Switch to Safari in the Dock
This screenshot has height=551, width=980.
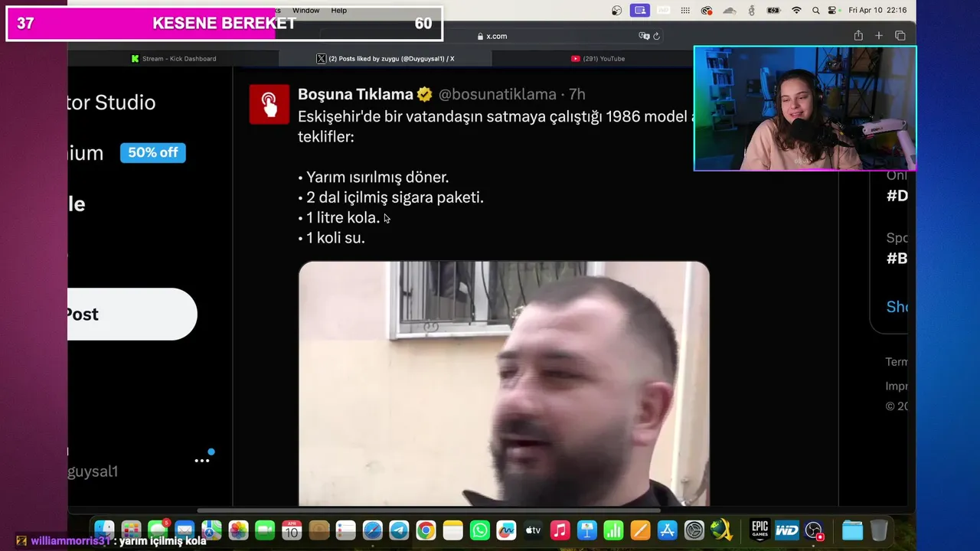[372, 530]
